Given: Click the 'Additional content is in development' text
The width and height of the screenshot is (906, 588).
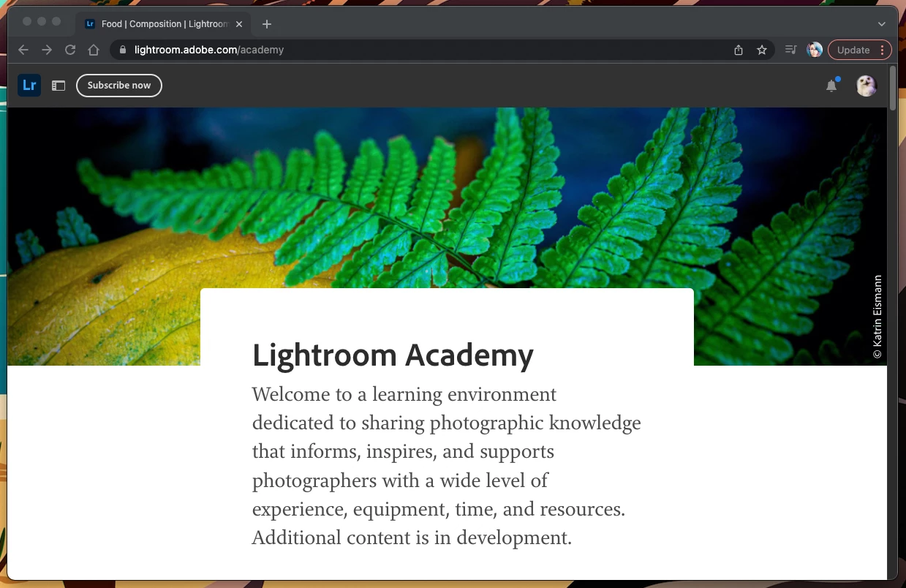Looking at the screenshot, I should pos(412,538).
